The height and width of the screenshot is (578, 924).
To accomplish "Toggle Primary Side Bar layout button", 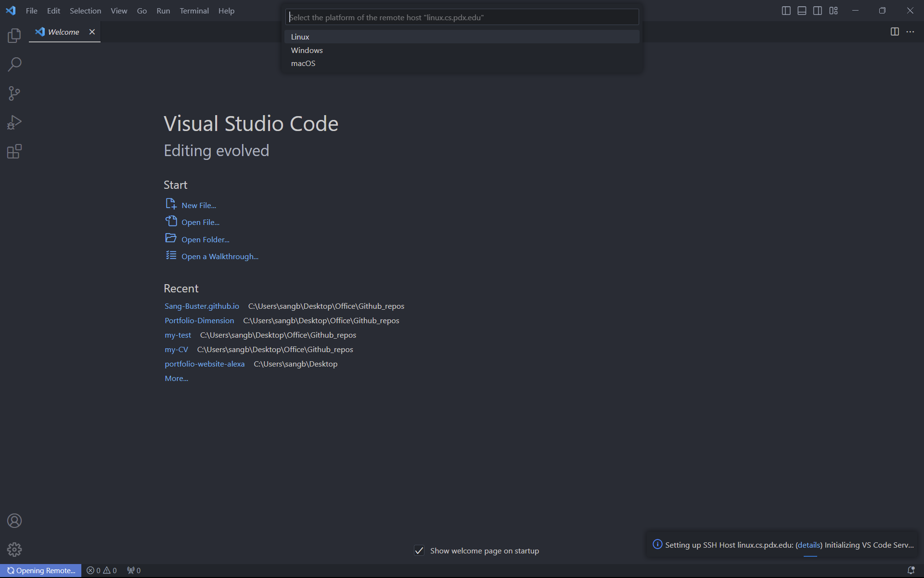I will [x=786, y=11].
